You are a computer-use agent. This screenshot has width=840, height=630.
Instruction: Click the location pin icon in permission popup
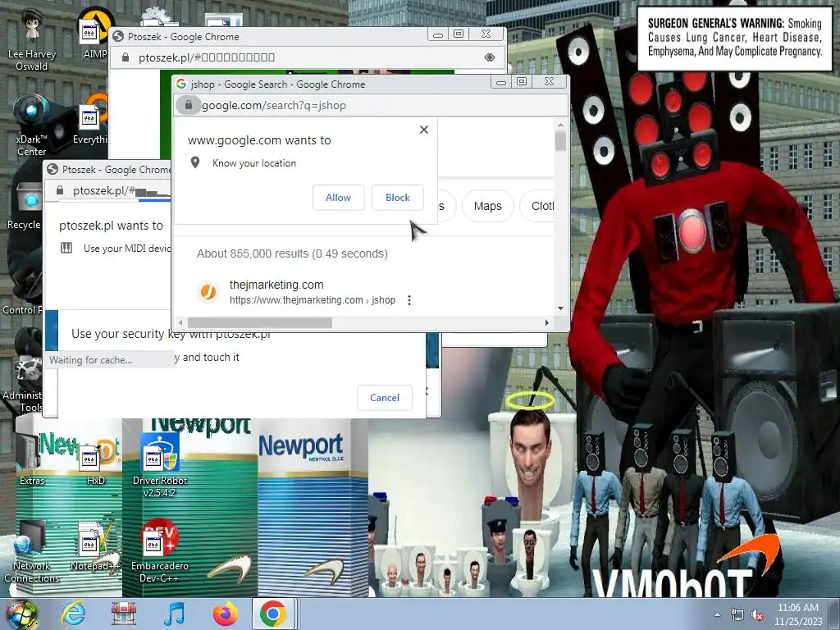click(195, 162)
